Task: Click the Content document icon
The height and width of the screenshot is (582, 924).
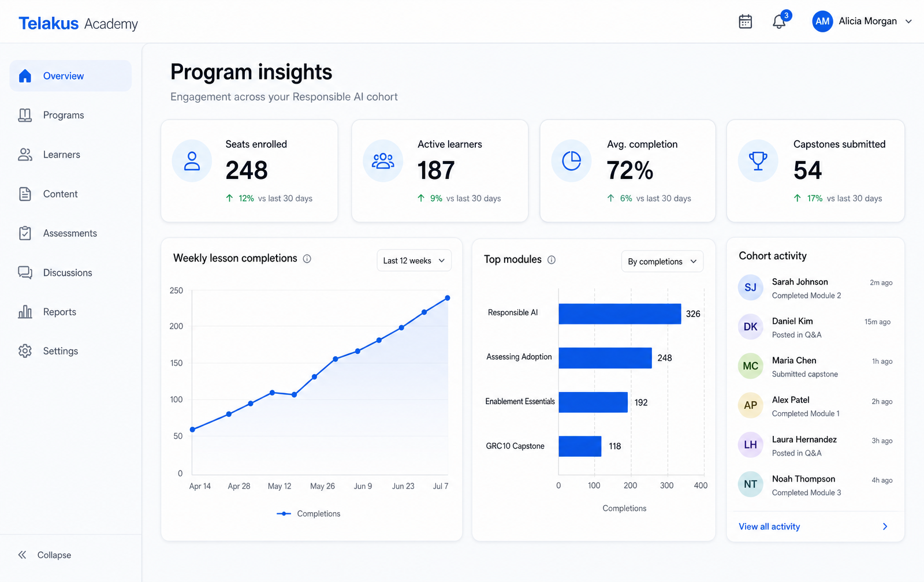Action: [x=25, y=194]
